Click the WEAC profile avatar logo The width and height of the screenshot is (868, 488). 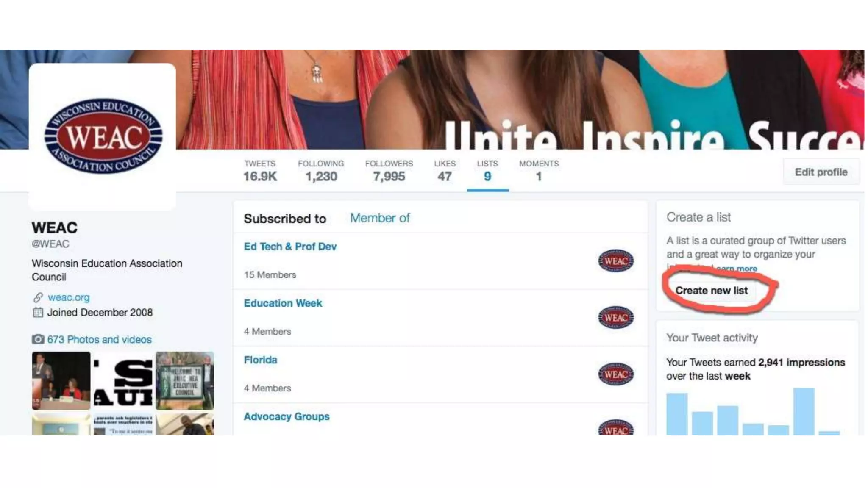click(x=103, y=136)
